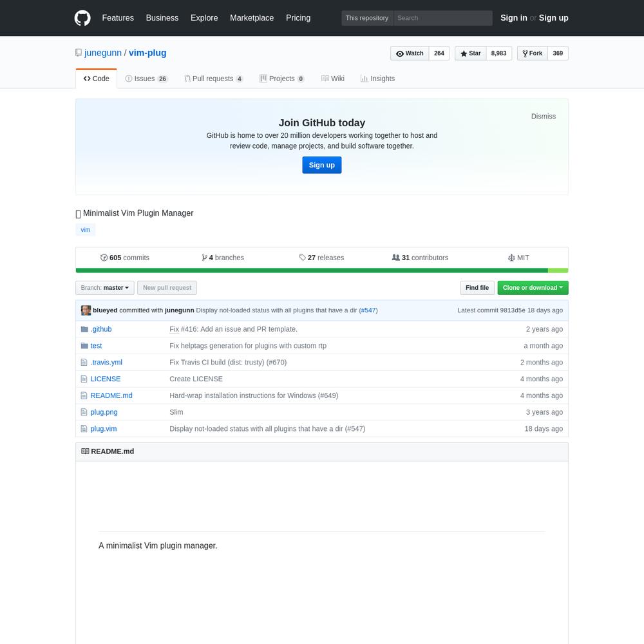Click the Find file button
The height and width of the screenshot is (644, 644).
[x=477, y=287]
